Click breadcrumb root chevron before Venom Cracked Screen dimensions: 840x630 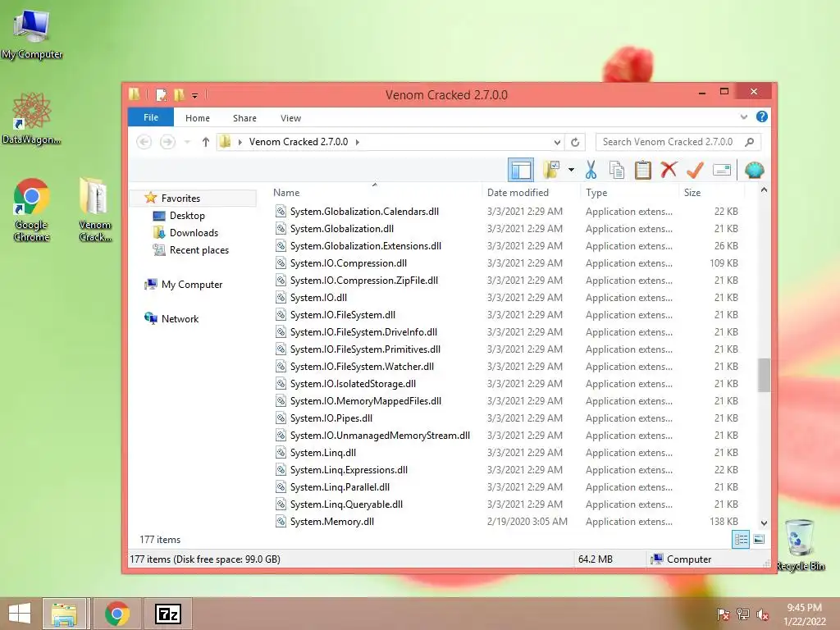(x=240, y=142)
